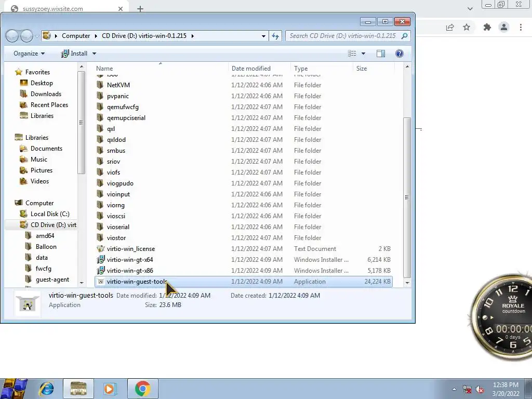
Task: Switch to Chrome from the taskbar
Action: [x=143, y=389]
